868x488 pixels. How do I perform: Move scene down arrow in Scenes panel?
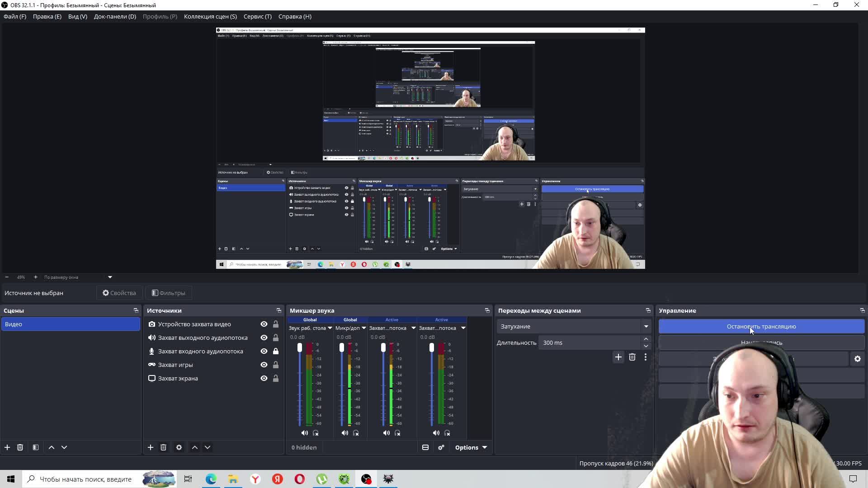tap(64, 447)
